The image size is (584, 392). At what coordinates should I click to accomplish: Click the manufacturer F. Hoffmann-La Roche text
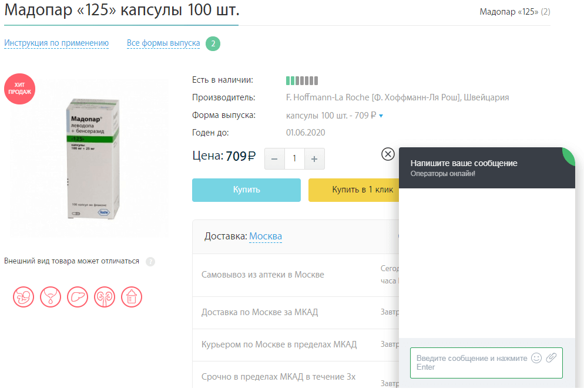tap(397, 97)
